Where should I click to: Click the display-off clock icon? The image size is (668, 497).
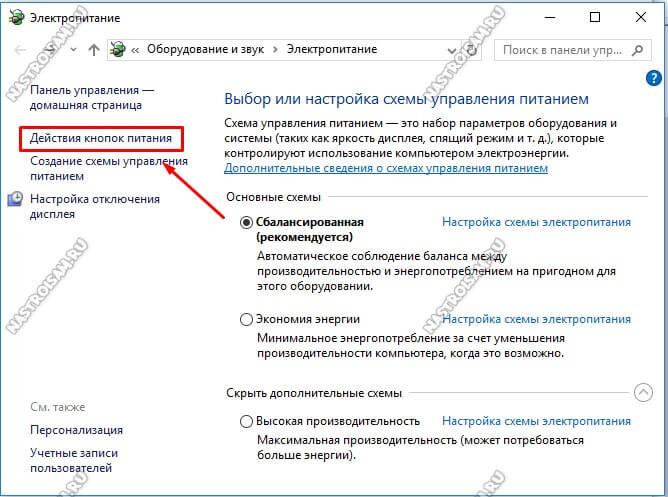pyautogui.click(x=15, y=199)
